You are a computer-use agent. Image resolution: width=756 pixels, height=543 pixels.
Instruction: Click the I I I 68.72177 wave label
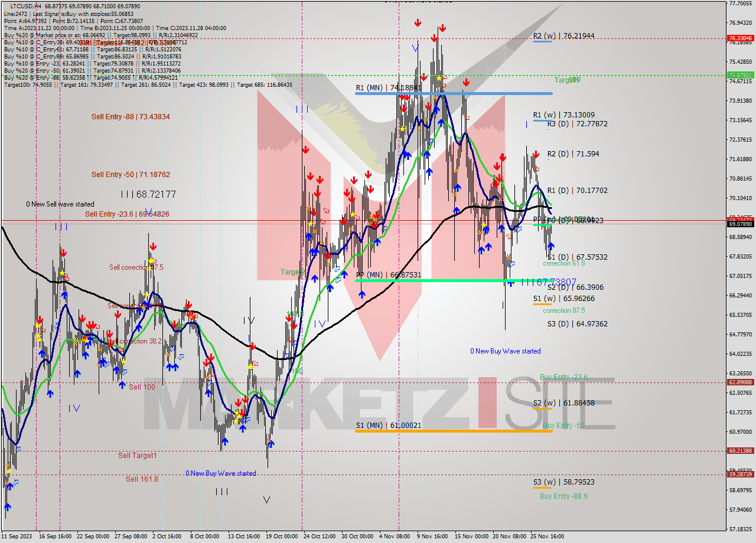(148, 194)
